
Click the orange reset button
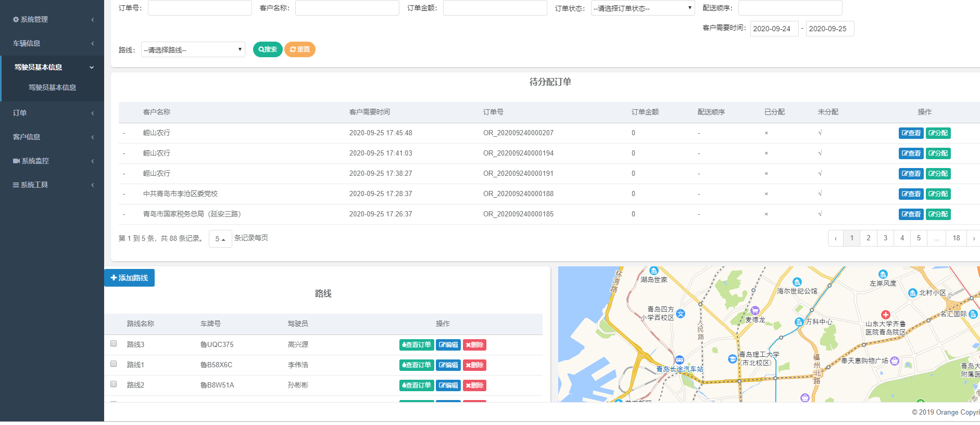point(300,49)
